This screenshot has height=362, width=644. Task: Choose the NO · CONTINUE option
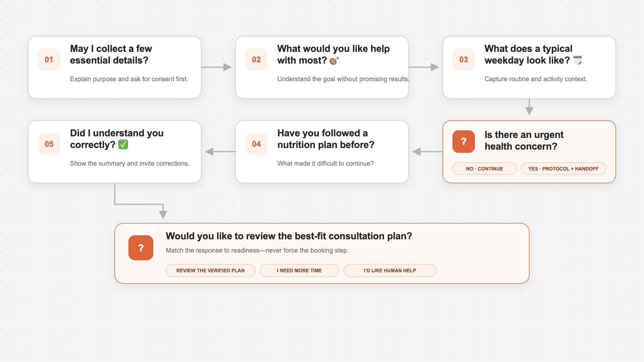(x=485, y=169)
